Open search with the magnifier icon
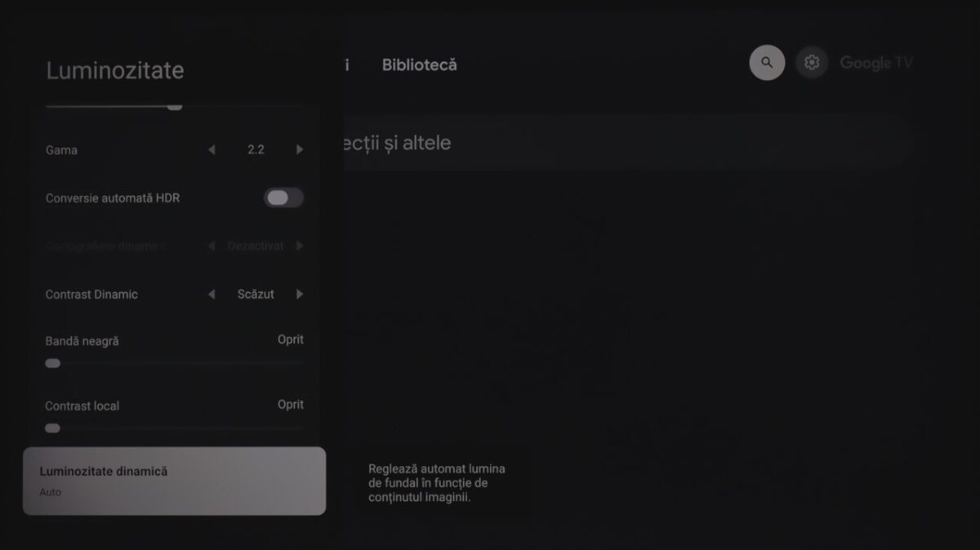 [767, 62]
